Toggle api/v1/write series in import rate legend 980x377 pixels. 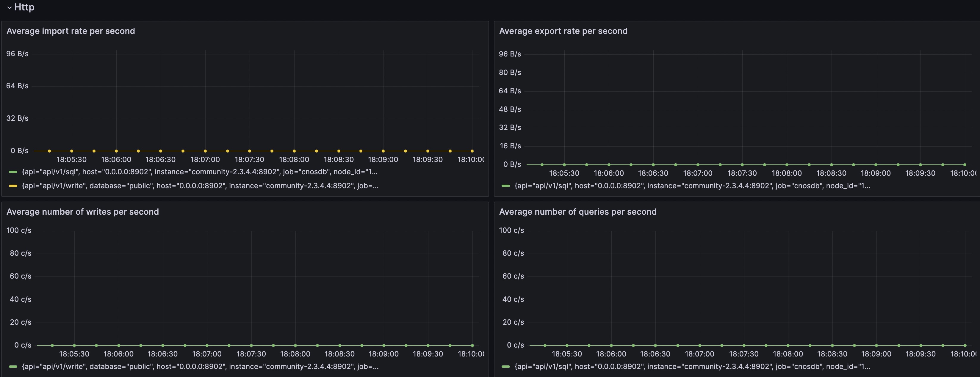pyautogui.click(x=200, y=186)
